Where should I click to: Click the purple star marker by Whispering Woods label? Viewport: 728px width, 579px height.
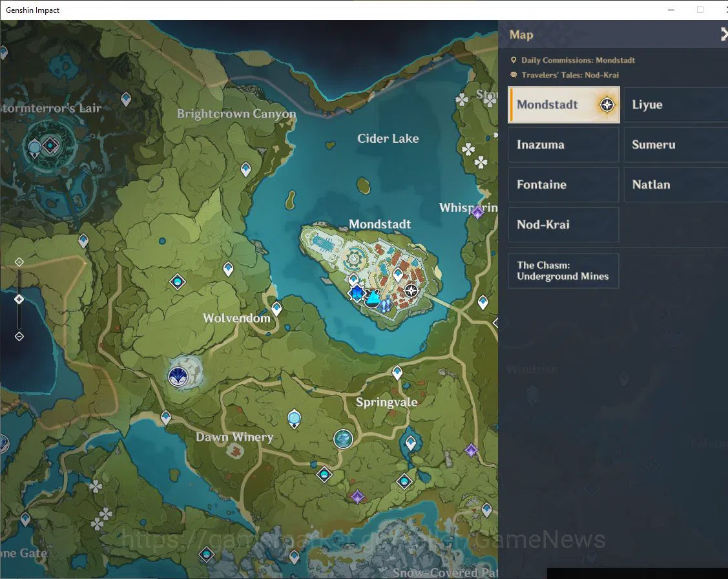click(x=477, y=213)
